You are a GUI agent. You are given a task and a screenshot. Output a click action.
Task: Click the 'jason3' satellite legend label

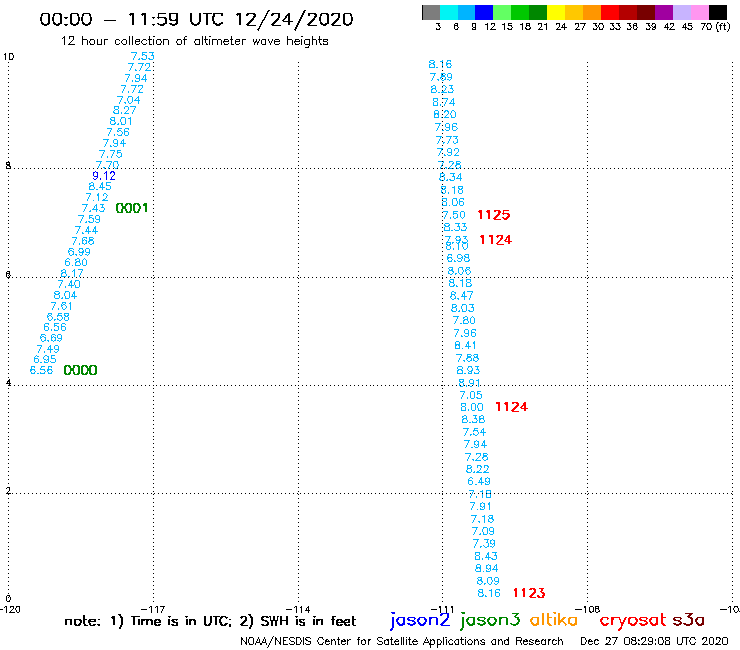(490, 621)
